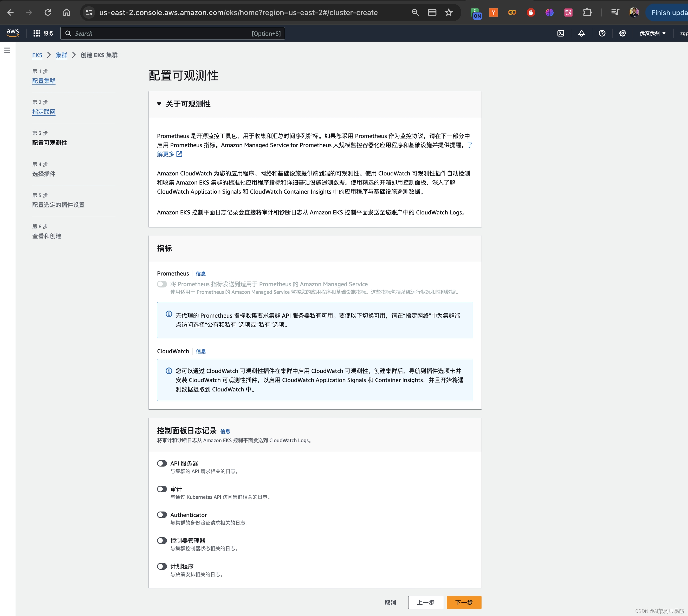Focus the AWS console Search field
This screenshot has height=616, width=688.
pos(172,33)
